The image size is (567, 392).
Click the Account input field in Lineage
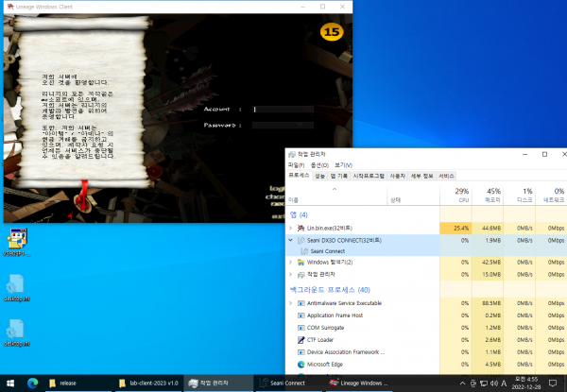(x=283, y=110)
